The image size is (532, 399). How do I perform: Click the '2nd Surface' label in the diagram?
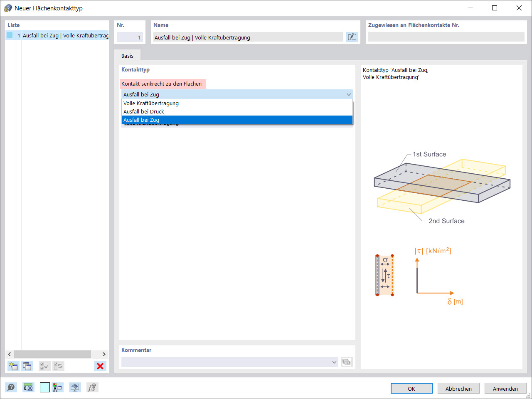coord(446,221)
